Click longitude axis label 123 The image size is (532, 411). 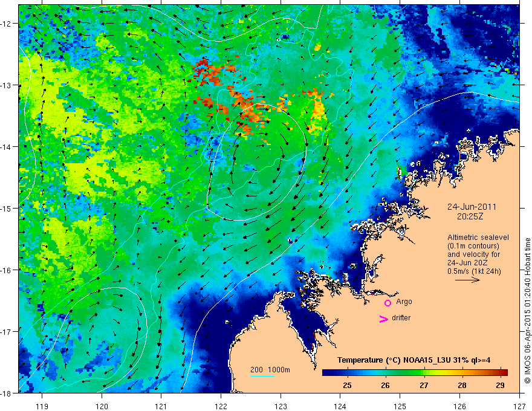click(x=281, y=406)
